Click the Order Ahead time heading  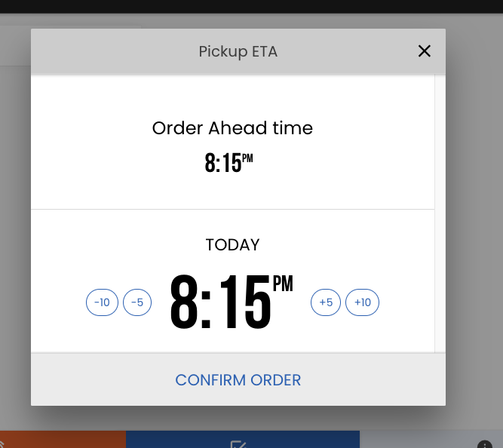tap(232, 128)
